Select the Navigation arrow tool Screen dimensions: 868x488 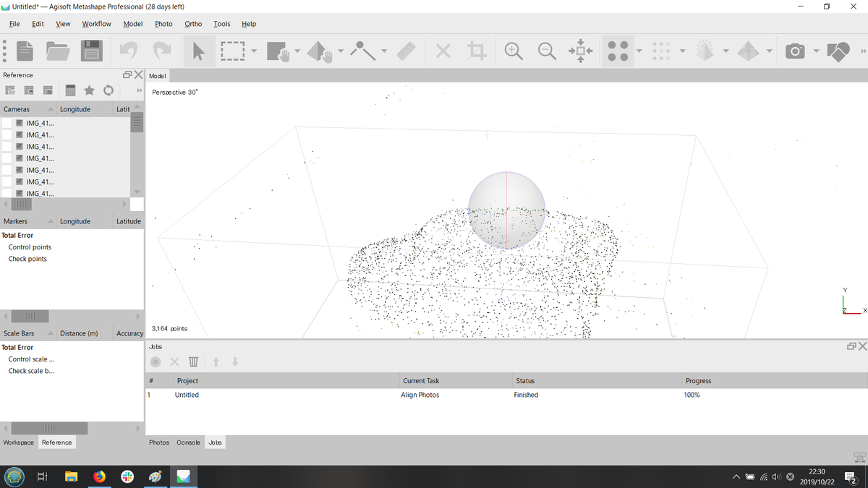(x=198, y=51)
